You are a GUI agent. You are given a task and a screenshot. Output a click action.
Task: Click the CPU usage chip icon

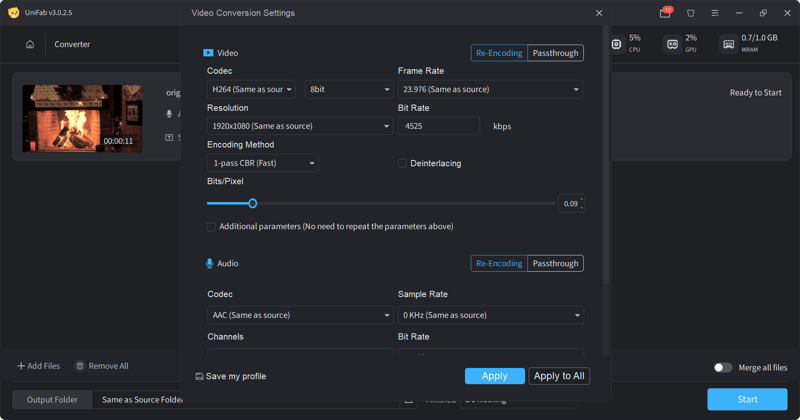pos(616,44)
